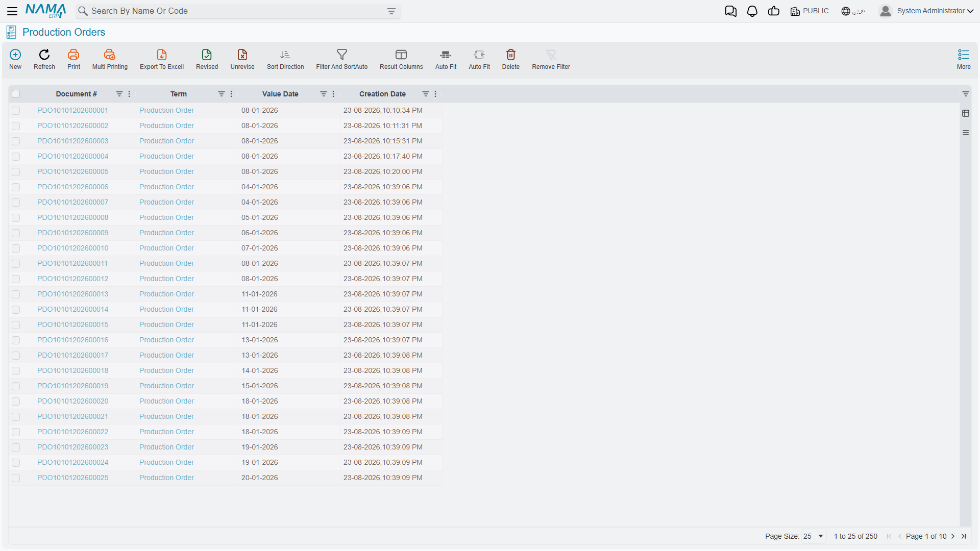Click the NAMA ERP logo

[46, 11]
